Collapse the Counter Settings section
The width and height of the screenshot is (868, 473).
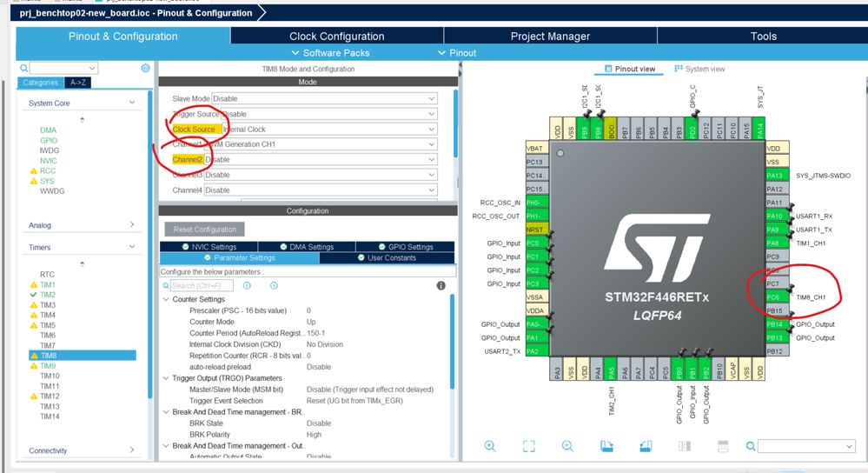pos(166,300)
